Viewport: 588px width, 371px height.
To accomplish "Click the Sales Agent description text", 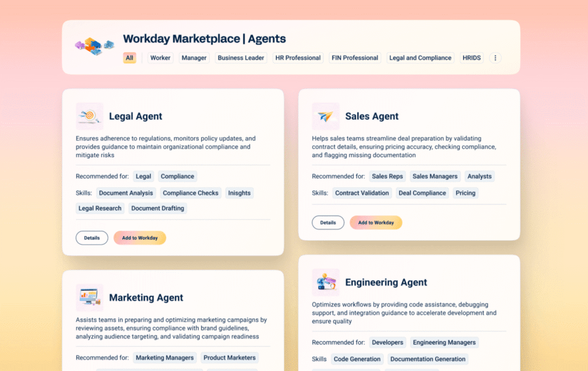I will 404,146.
